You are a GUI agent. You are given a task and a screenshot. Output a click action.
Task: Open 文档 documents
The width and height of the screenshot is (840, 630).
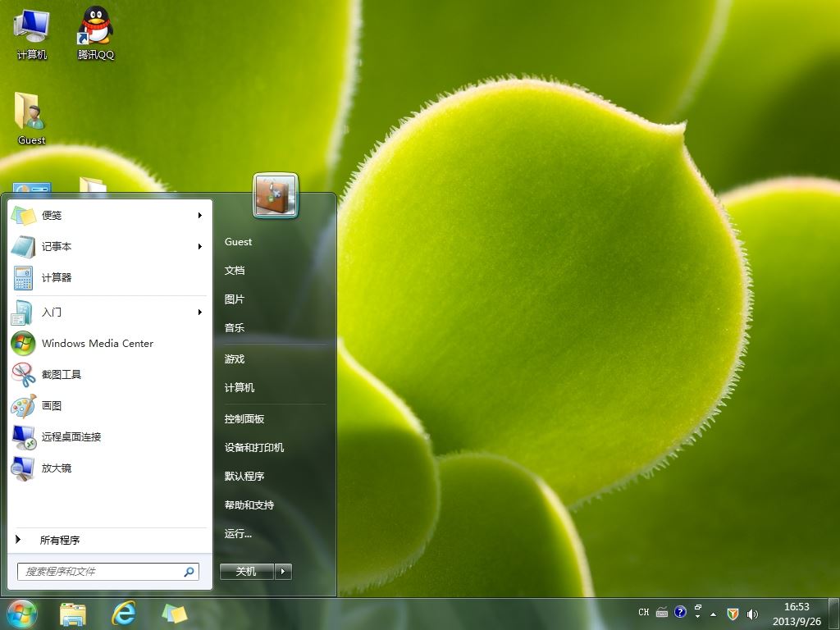(235, 271)
